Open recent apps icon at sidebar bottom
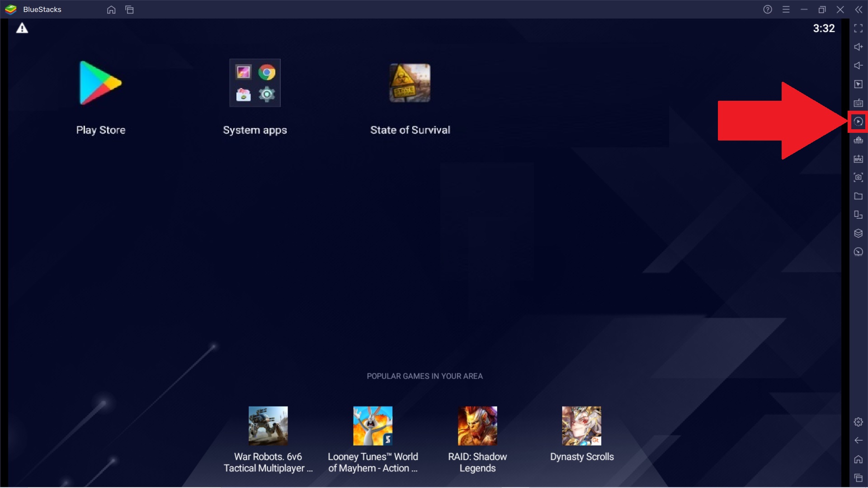This screenshot has width=868, height=488. coord(859,478)
